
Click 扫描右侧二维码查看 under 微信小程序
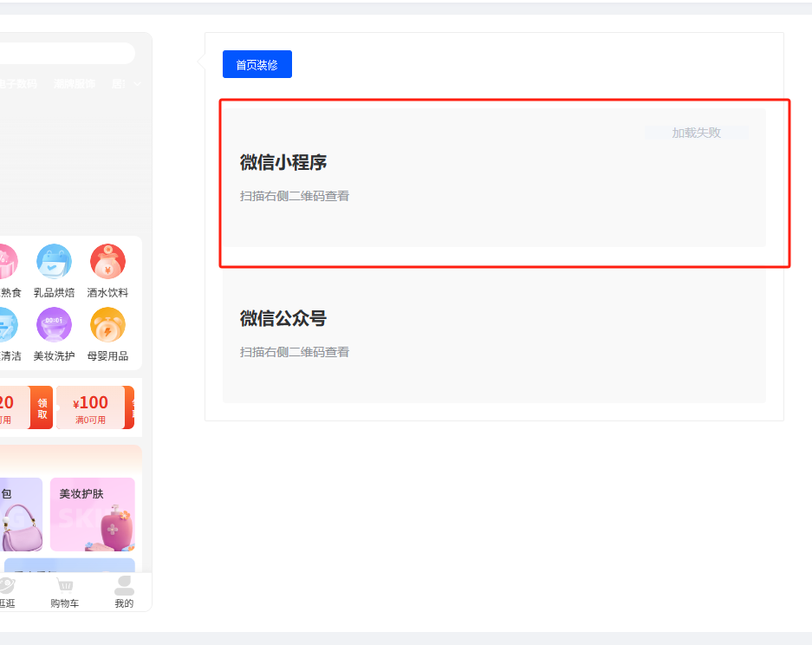click(294, 196)
